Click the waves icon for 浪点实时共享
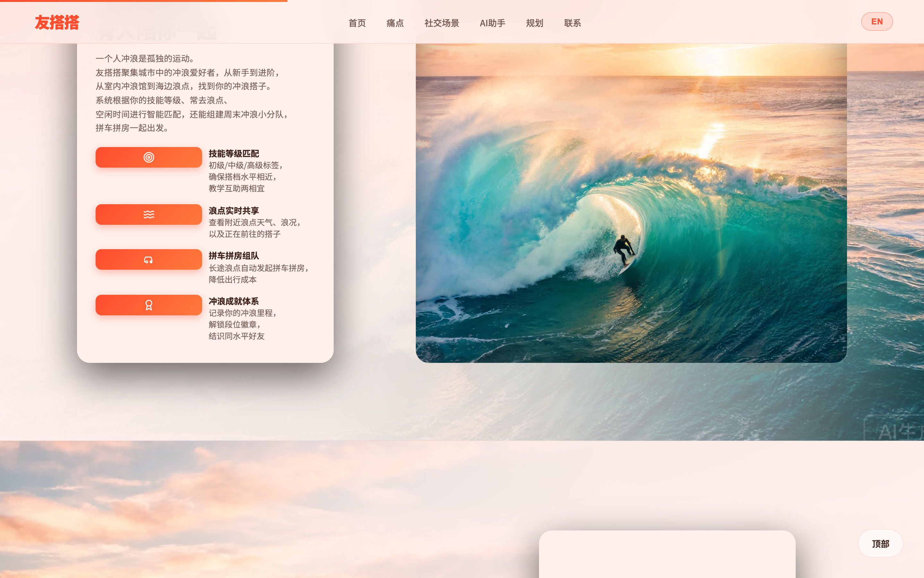The height and width of the screenshot is (578, 924). tap(149, 215)
